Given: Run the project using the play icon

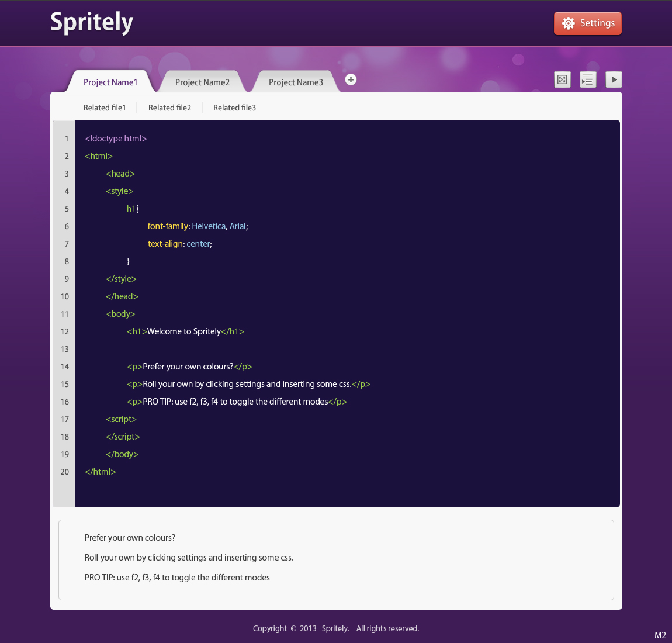Looking at the screenshot, I should pyautogui.click(x=614, y=79).
